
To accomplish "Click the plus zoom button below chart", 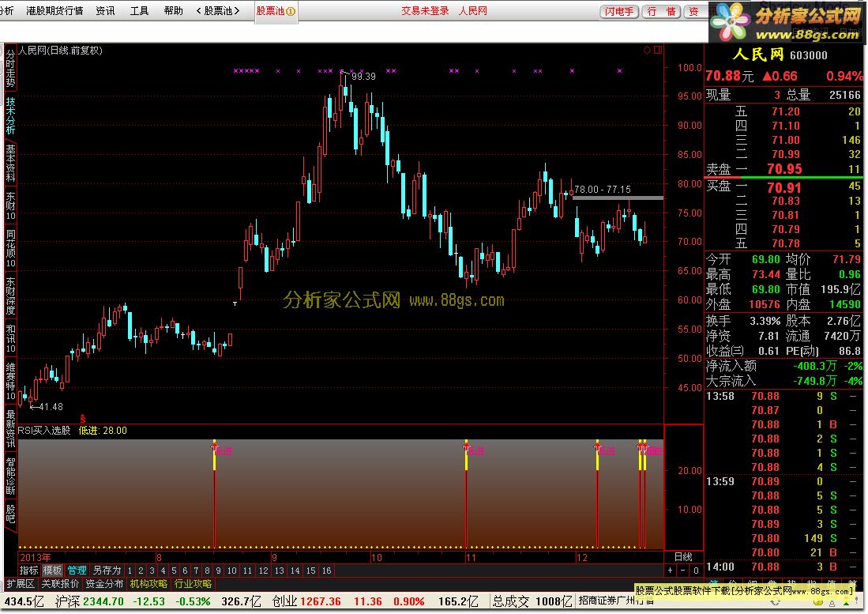I will tap(671, 571).
